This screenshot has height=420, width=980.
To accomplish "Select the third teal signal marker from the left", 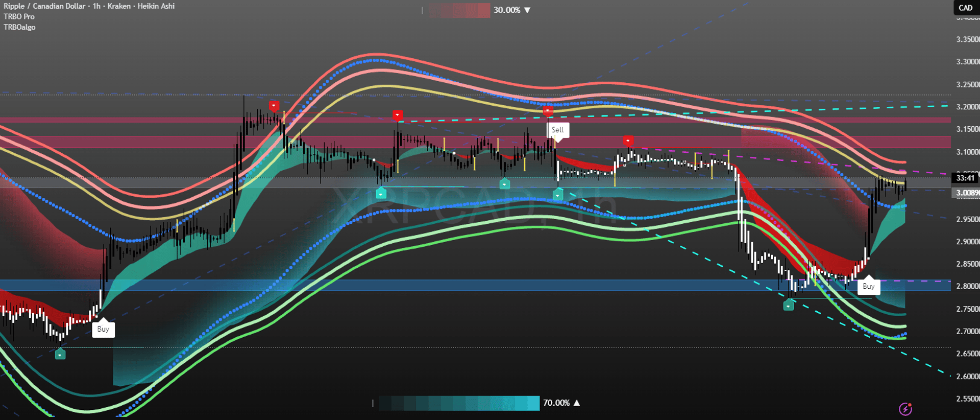I will pyautogui.click(x=504, y=183).
